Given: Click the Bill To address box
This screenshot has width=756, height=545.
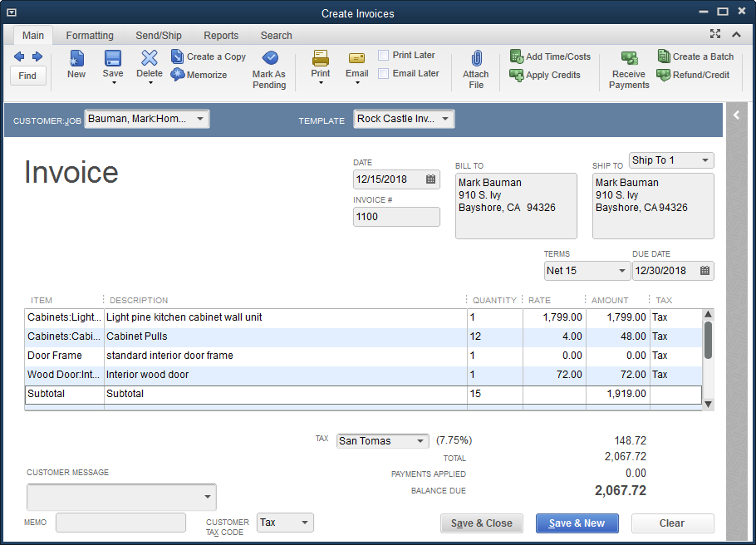Looking at the screenshot, I should pos(516,206).
